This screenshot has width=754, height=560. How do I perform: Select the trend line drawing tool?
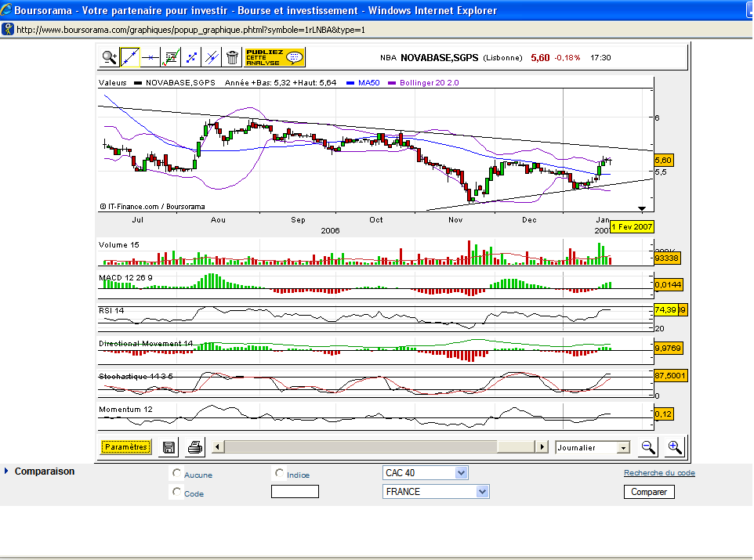click(x=130, y=57)
